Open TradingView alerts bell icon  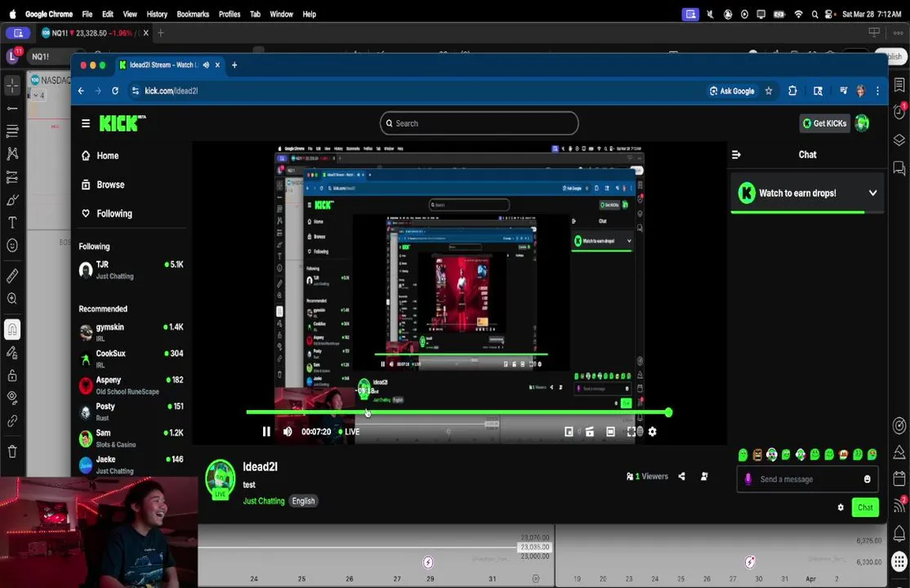(899, 532)
